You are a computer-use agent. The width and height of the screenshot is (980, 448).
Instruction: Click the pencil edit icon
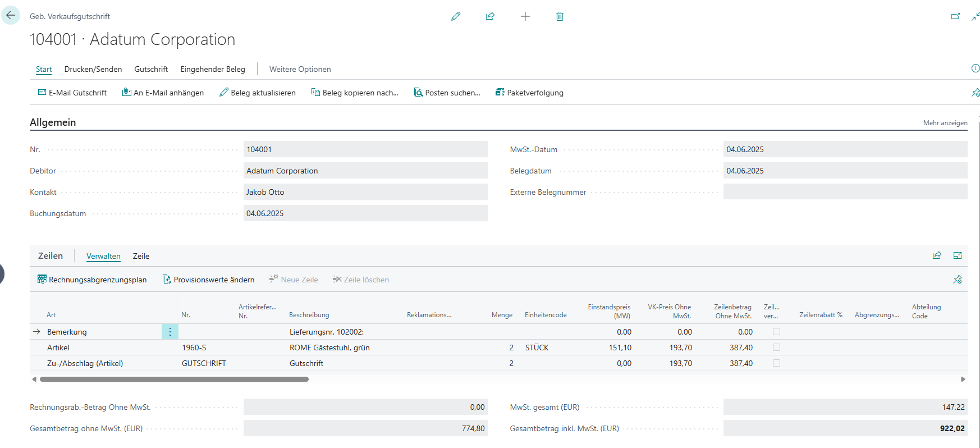tap(456, 16)
